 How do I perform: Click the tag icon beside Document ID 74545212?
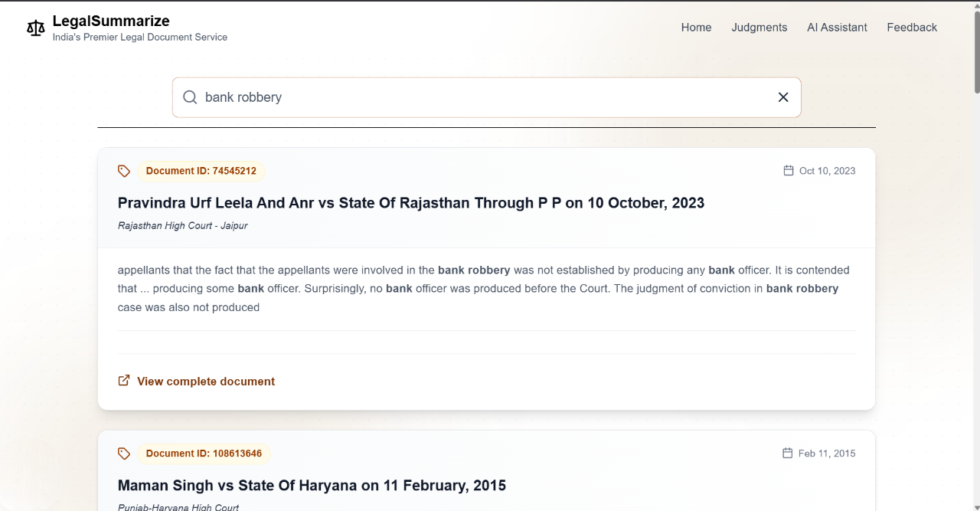124,171
